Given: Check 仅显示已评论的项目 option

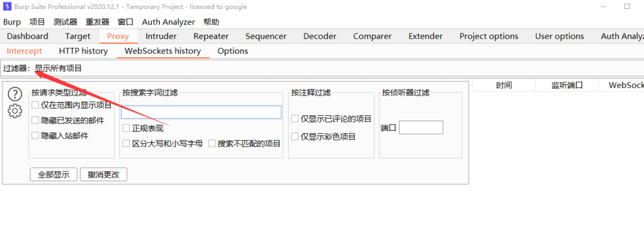Looking at the screenshot, I should (295, 119).
